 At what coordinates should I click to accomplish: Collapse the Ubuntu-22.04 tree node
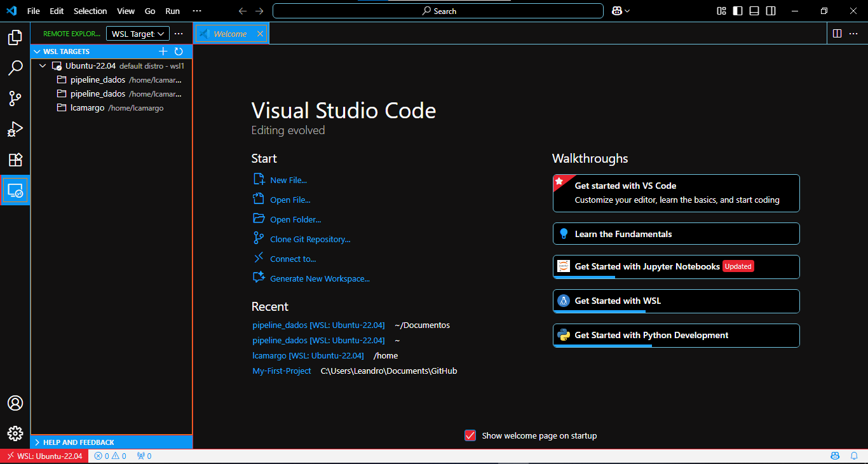coord(43,65)
